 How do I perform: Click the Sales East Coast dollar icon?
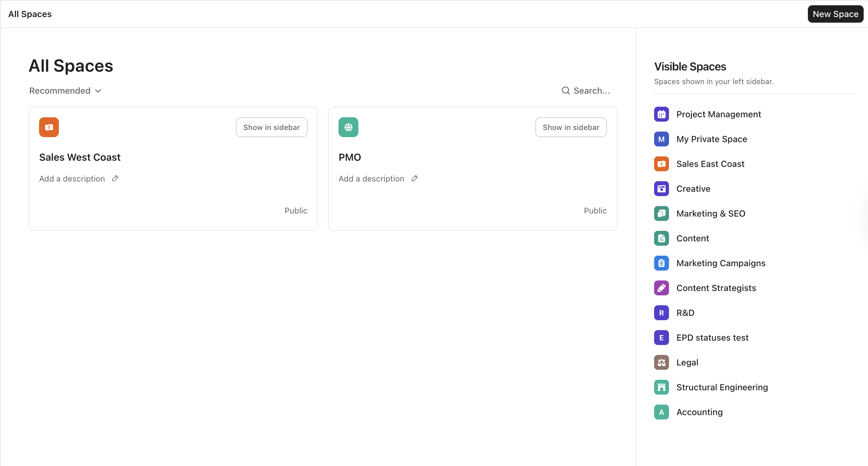[661, 164]
